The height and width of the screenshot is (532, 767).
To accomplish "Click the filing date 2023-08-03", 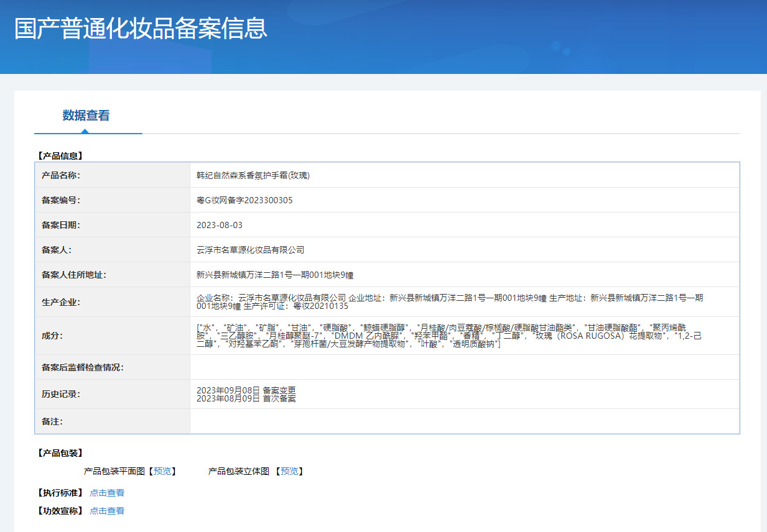I will coord(219,225).
